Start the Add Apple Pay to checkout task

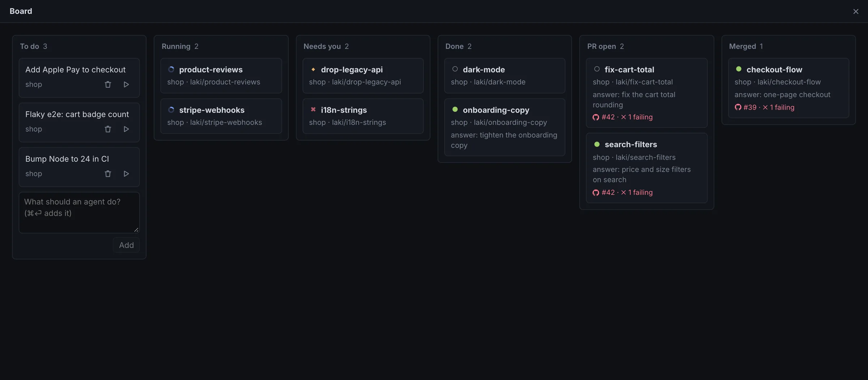coord(126,84)
